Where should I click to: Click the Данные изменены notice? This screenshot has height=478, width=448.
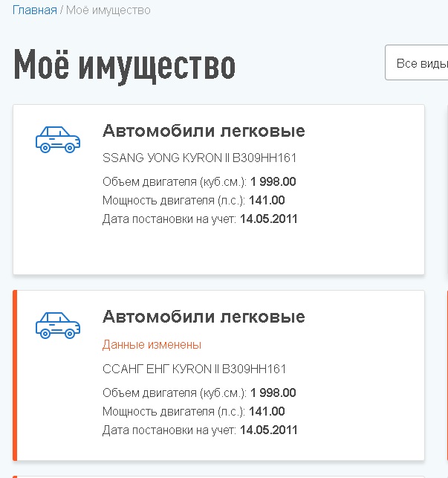pos(152,344)
